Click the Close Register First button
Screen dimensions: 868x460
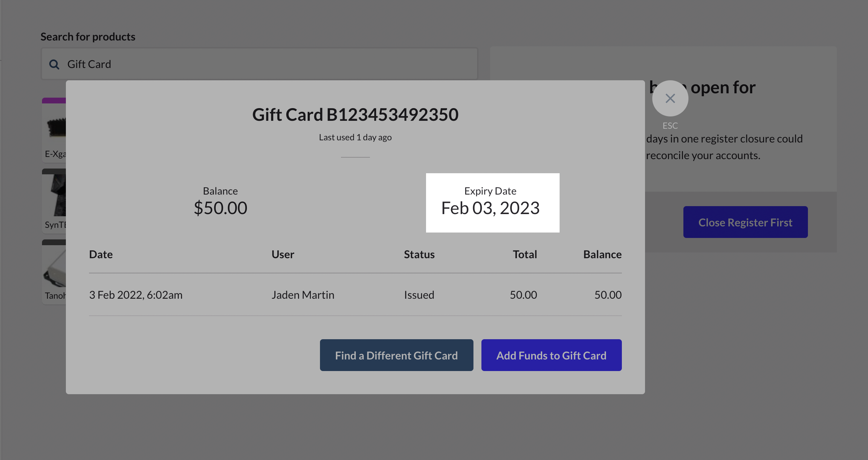point(745,222)
